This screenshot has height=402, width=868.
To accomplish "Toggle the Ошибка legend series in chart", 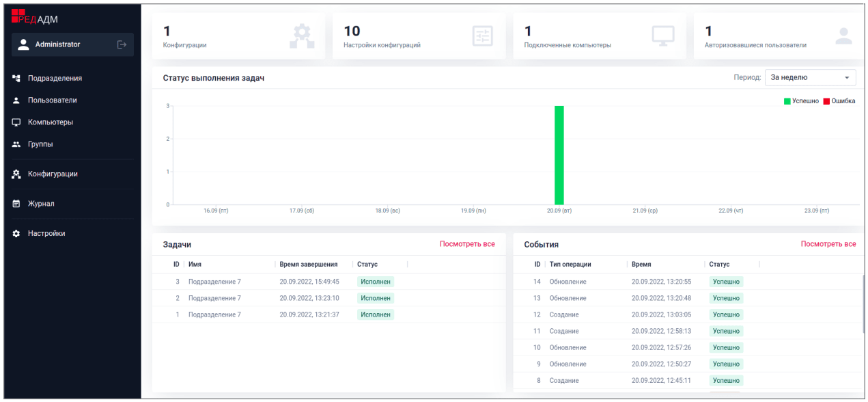I will pos(839,101).
